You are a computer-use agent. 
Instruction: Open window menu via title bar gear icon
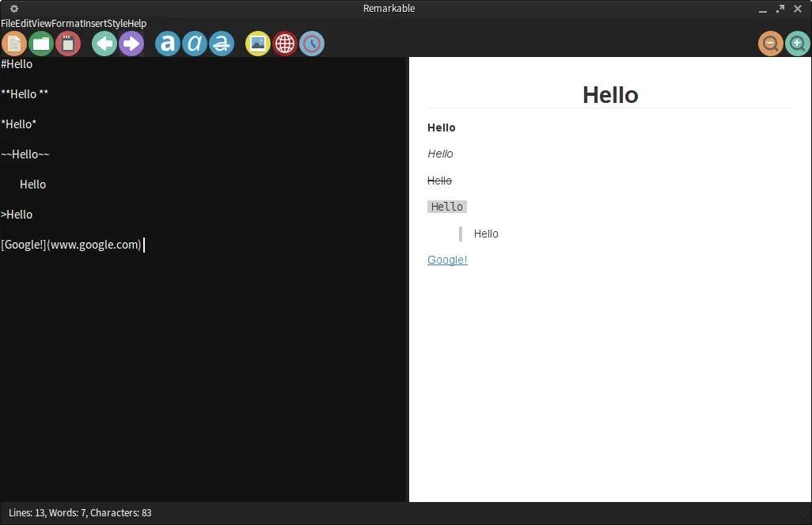(x=13, y=9)
